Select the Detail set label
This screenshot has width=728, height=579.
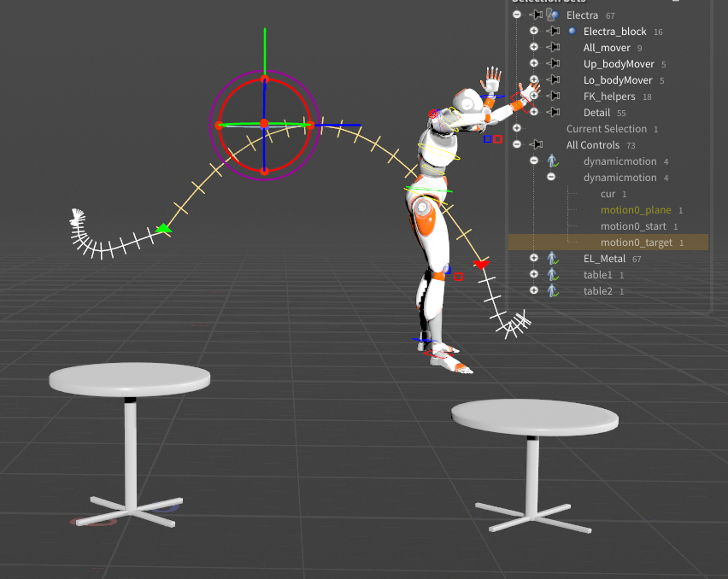point(596,113)
